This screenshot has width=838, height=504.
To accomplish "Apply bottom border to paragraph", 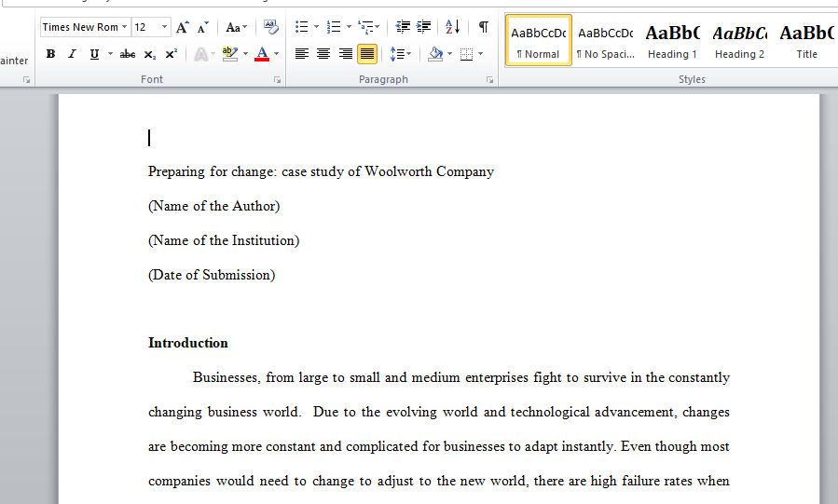I will pos(467,54).
